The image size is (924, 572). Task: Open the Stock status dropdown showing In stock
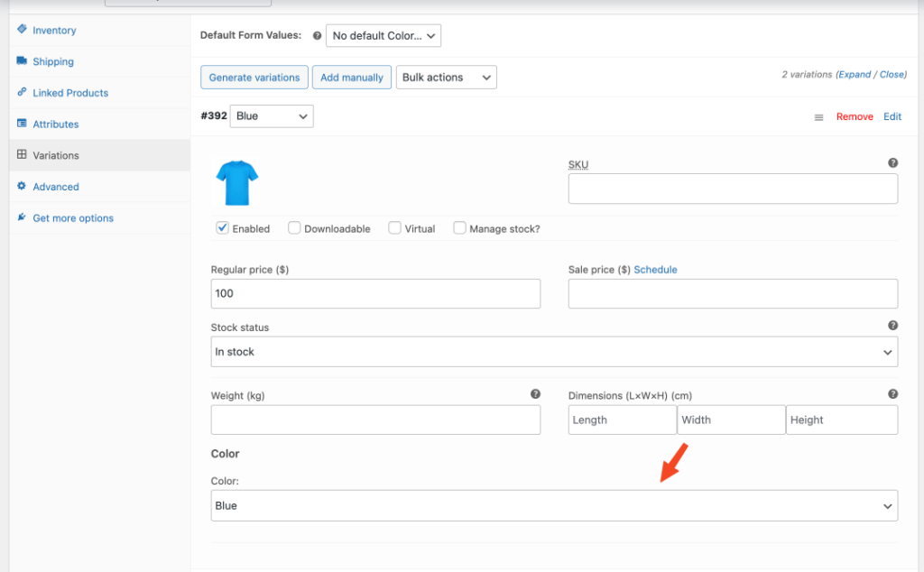click(554, 351)
